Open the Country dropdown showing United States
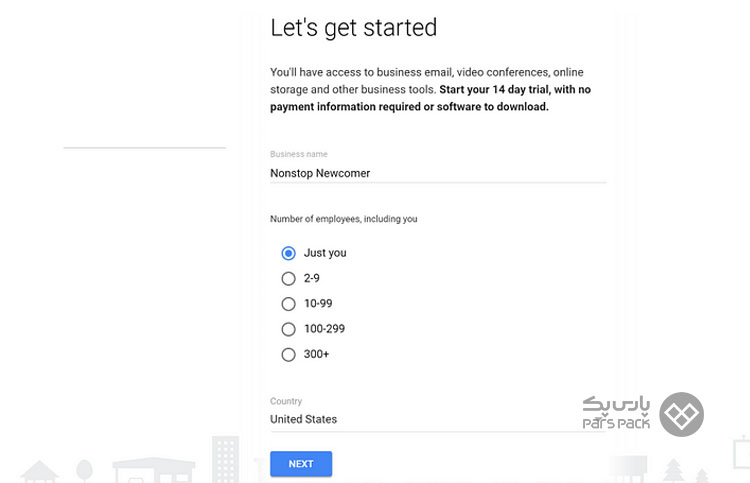750x483 pixels. [x=438, y=419]
